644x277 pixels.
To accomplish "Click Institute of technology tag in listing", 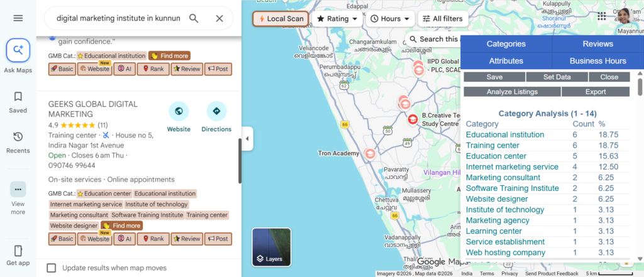I will 157,204.
